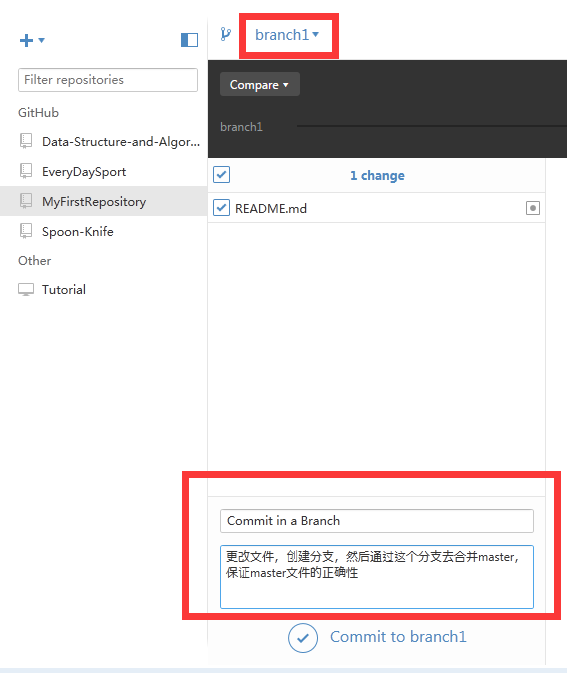Click the monitor icon beside Tutorial

pyautogui.click(x=26, y=290)
